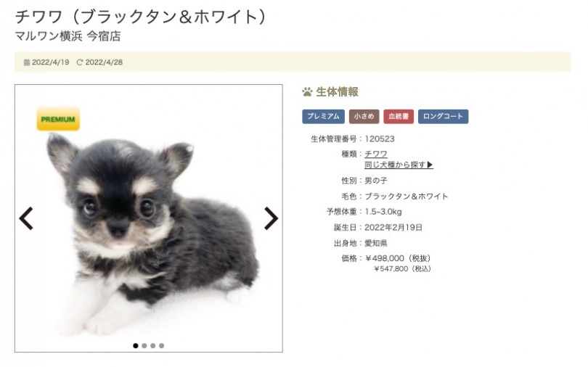The width and height of the screenshot is (588, 367).
Task: Open the 小さめ brown tag
Action: click(364, 117)
